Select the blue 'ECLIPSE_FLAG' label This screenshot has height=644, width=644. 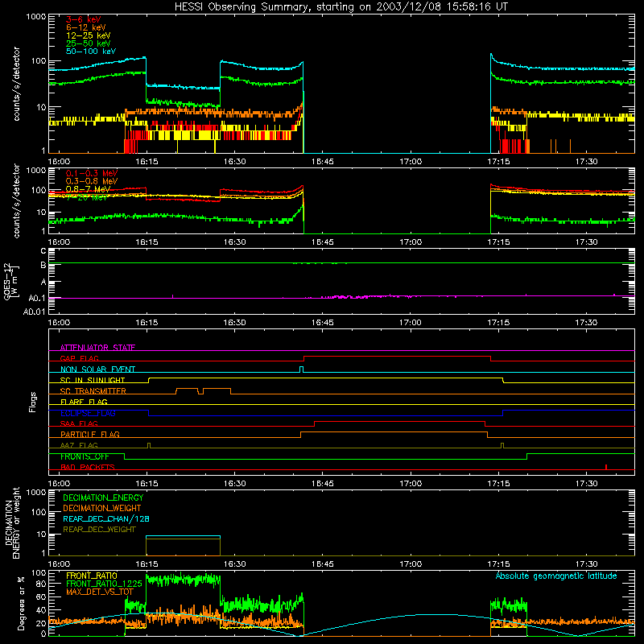pos(88,413)
